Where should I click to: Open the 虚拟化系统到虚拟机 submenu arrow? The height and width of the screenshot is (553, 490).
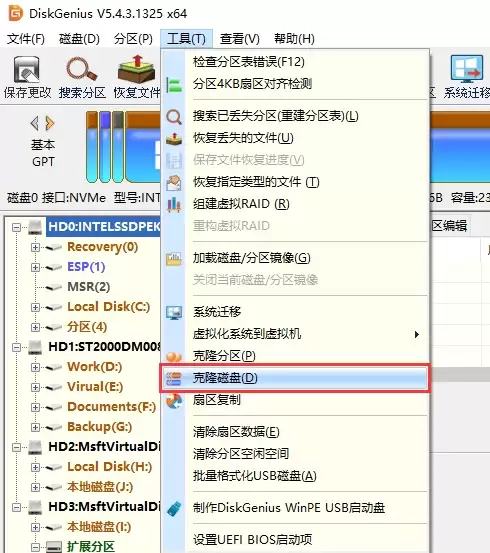(417, 334)
